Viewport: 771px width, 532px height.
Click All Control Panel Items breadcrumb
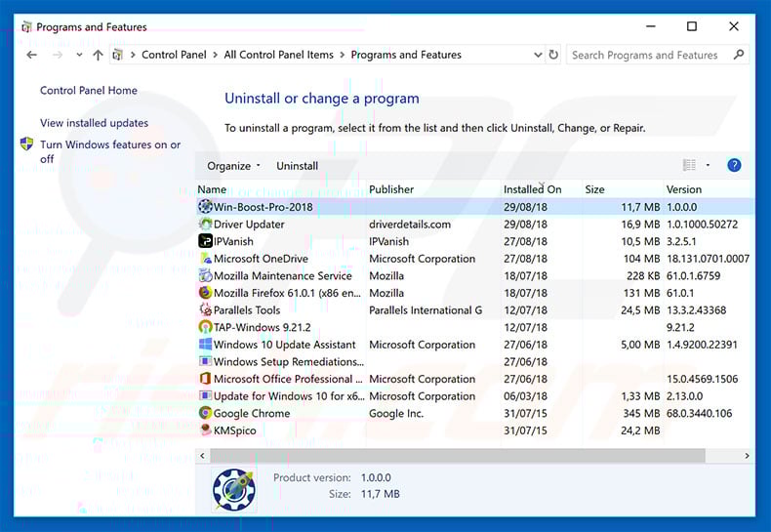[x=279, y=55]
